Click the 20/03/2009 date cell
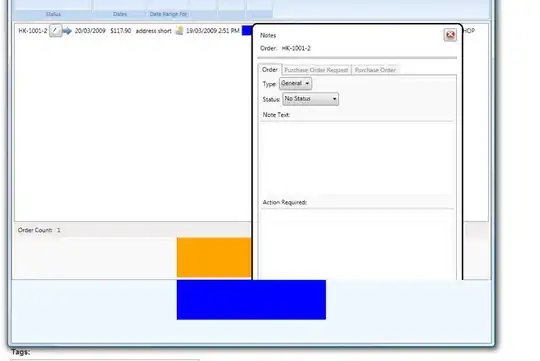540x361 pixels. (x=90, y=31)
